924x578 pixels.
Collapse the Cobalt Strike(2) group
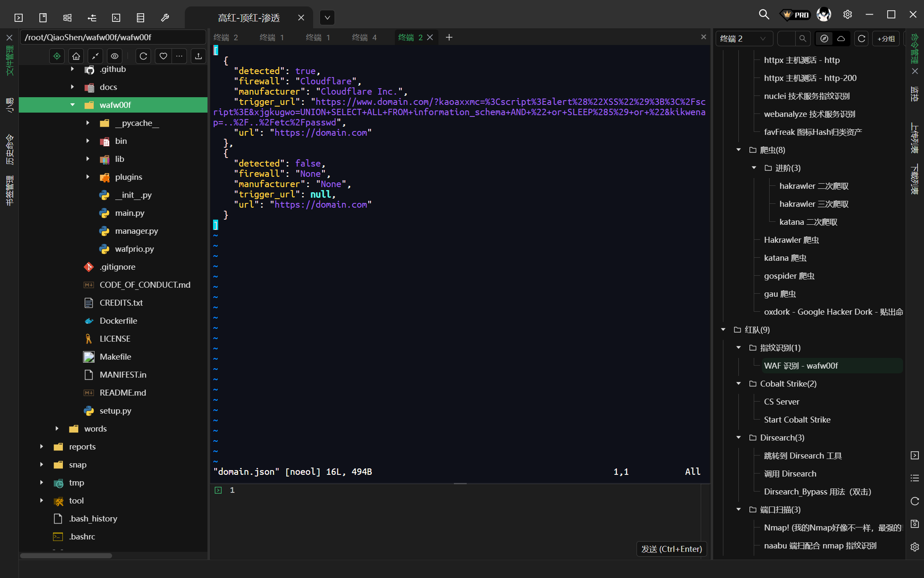coord(739,384)
